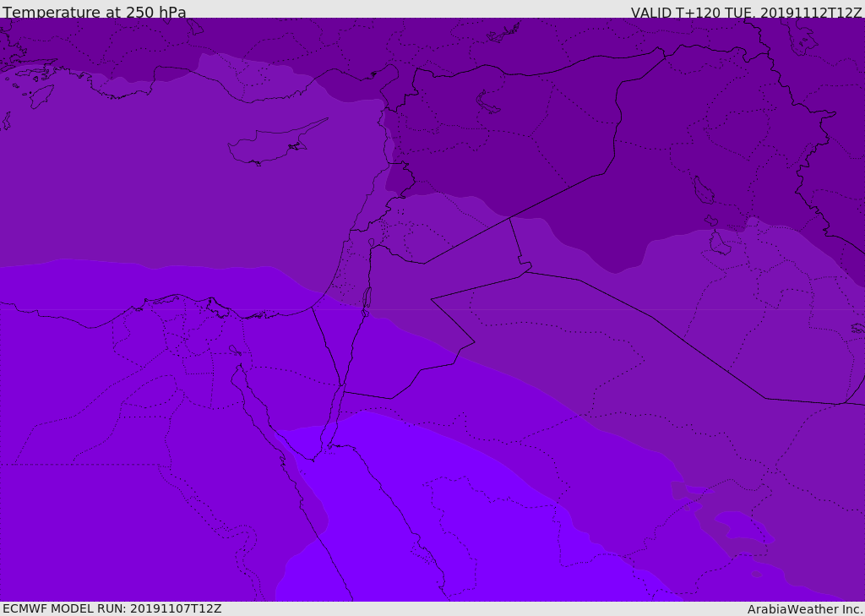Click the 'ECMWF MODEL RUN: 20191107T12Z' footer text
Viewport: 865px width, 616px height.
pos(112,609)
